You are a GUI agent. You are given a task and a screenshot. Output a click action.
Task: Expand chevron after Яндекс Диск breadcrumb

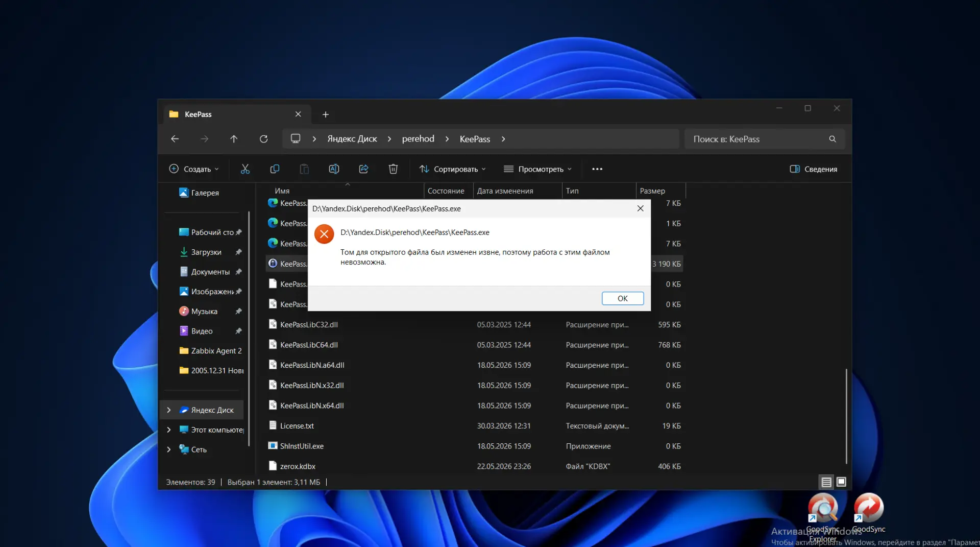coord(389,139)
